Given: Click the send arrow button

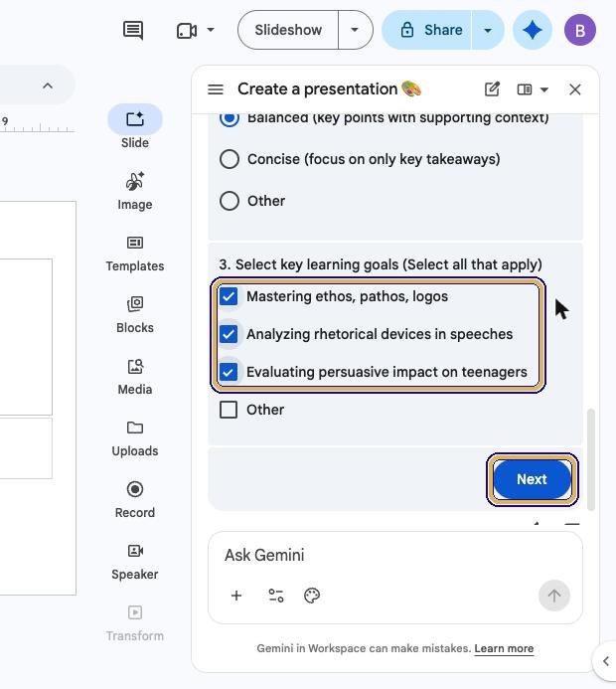Looking at the screenshot, I should pos(554,596).
